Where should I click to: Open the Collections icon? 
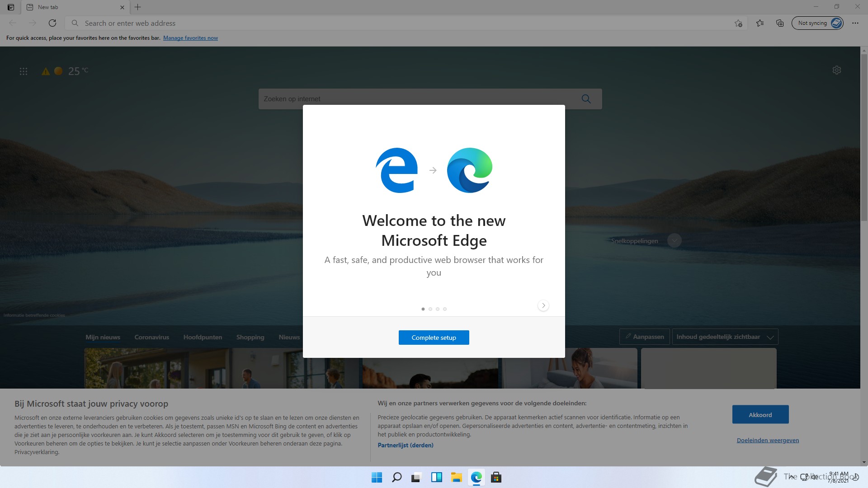[780, 23]
